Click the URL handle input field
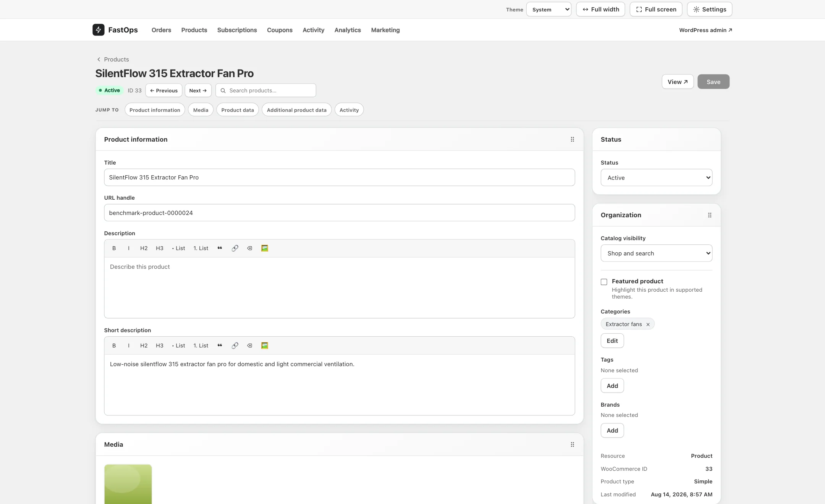Image resolution: width=825 pixels, height=504 pixels. (x=339, y=213)
